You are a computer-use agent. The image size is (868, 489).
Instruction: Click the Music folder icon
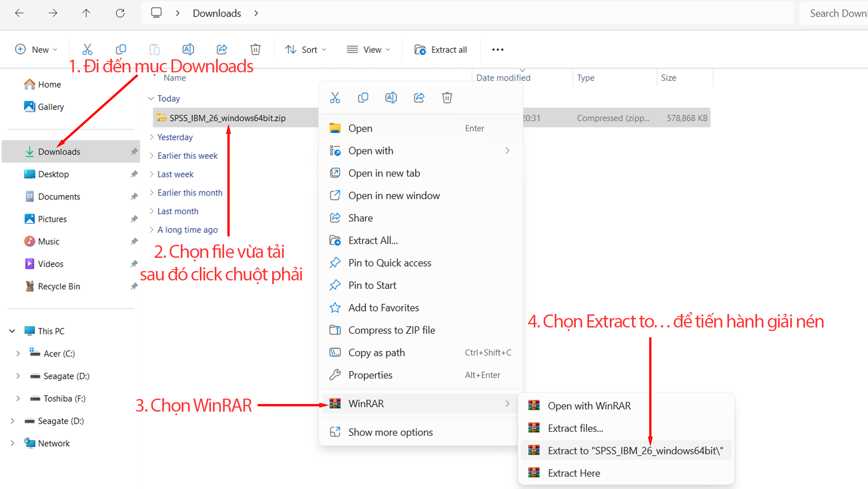pyautogui.click(x=29, y=241)
